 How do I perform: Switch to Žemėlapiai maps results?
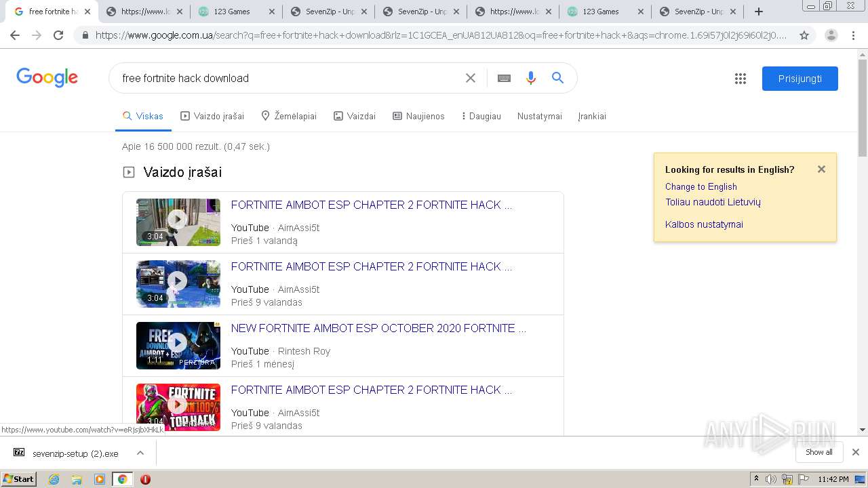[x=289, y=116]
